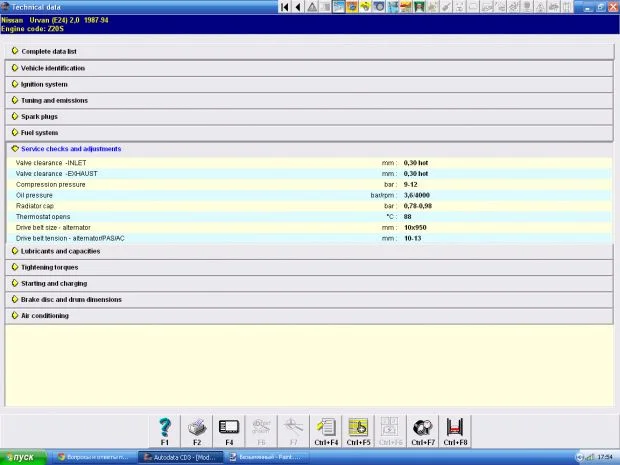The height and width of the screenshot is (465, 620).
Task: Expand the Ignition system section
Action: coord(45,84)
